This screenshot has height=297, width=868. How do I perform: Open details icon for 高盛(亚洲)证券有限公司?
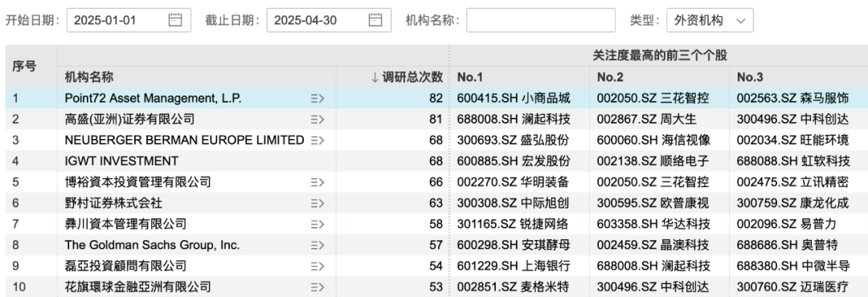tap(317, 120)
